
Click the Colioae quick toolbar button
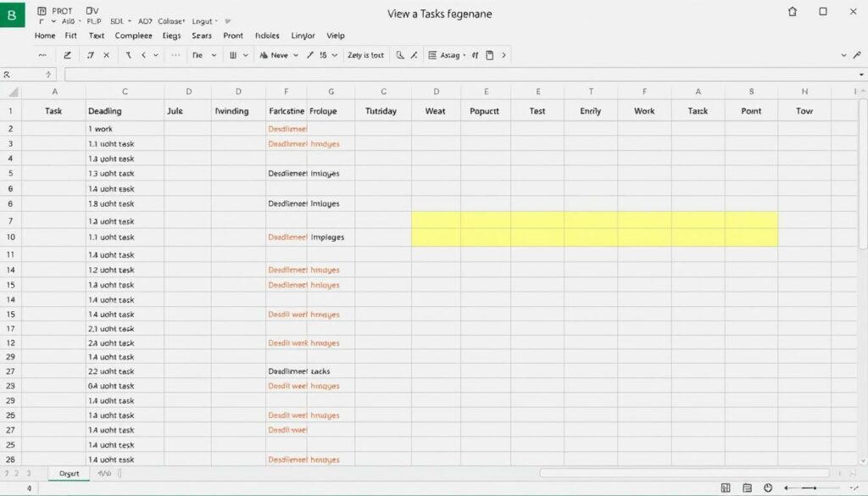coord(171,21)
